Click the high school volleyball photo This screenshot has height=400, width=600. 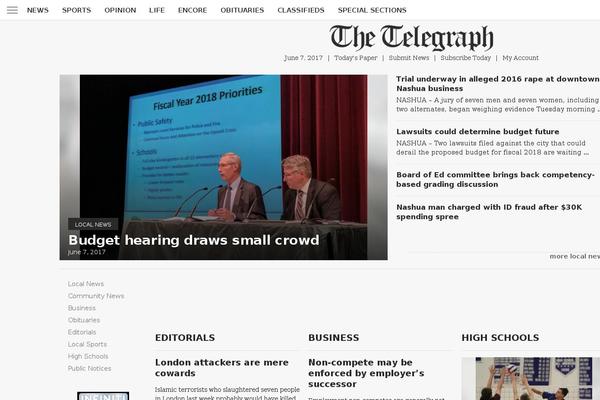pos(530,379)
